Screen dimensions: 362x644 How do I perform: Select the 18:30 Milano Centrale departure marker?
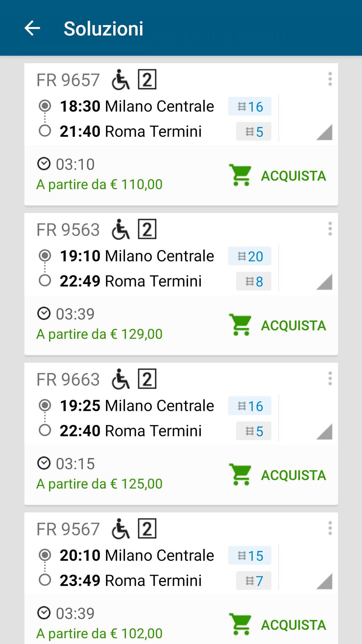pos(45,106)
